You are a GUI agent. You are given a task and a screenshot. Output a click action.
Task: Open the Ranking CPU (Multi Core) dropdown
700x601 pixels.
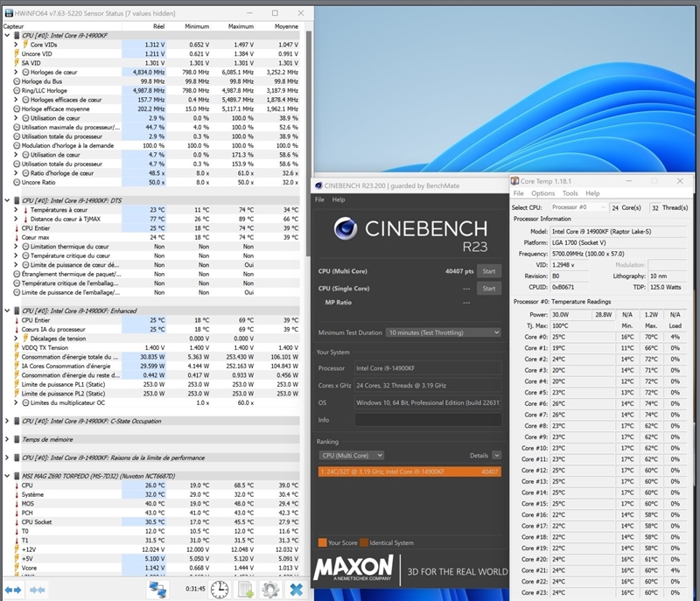point(352,455)
